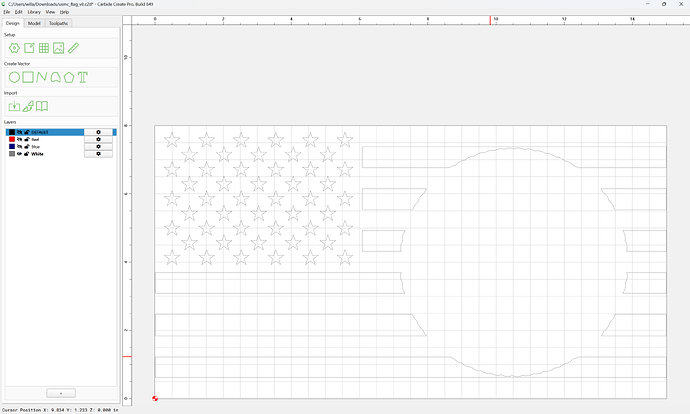Click the black Default layer color swatch
Viewport: 690px width, 414px height.
tap(12, 132)
